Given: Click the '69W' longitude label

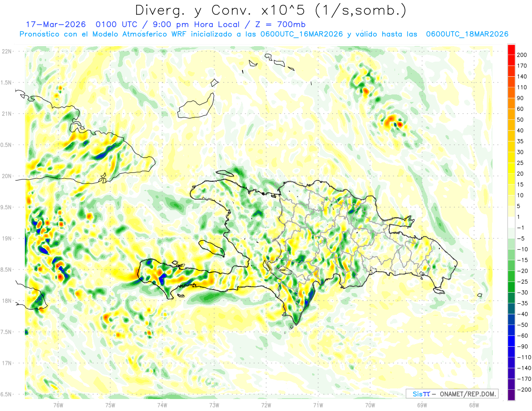Looking at the screenshot, I should 422,405.
